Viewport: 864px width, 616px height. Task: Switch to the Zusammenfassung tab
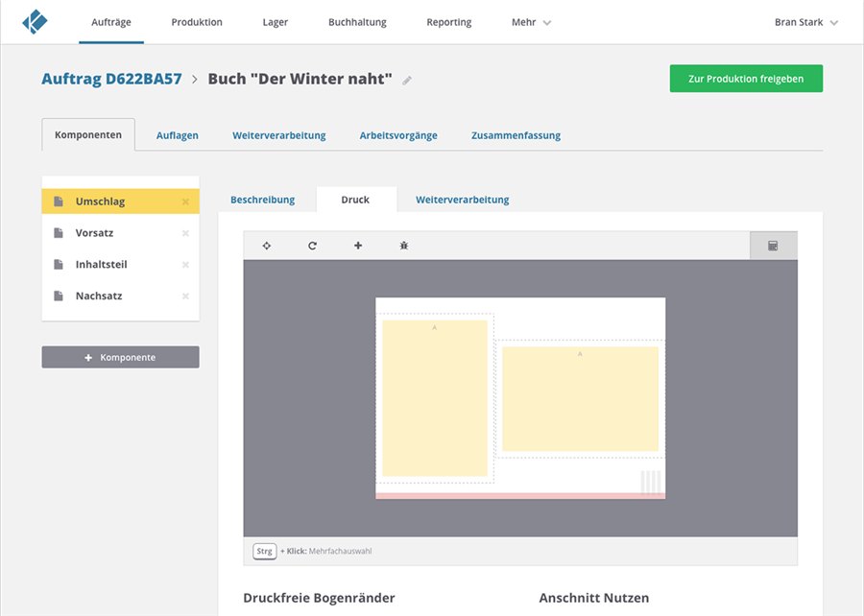[x=516, y=135]
